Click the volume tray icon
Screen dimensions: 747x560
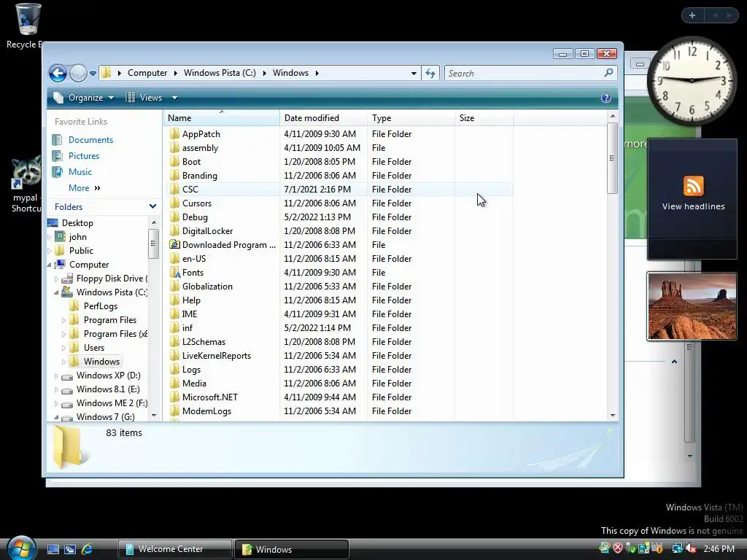click(691, 548)
